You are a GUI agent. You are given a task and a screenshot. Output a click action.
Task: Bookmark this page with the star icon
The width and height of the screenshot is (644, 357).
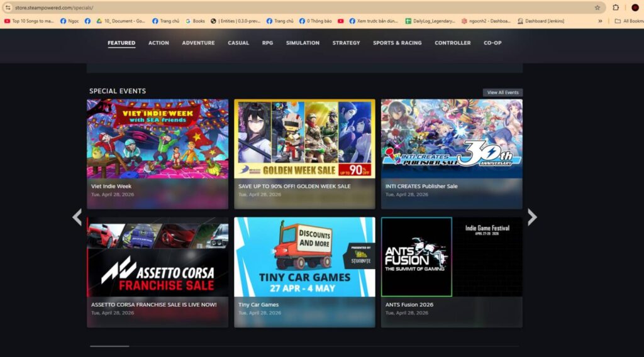tap(597, 8)
